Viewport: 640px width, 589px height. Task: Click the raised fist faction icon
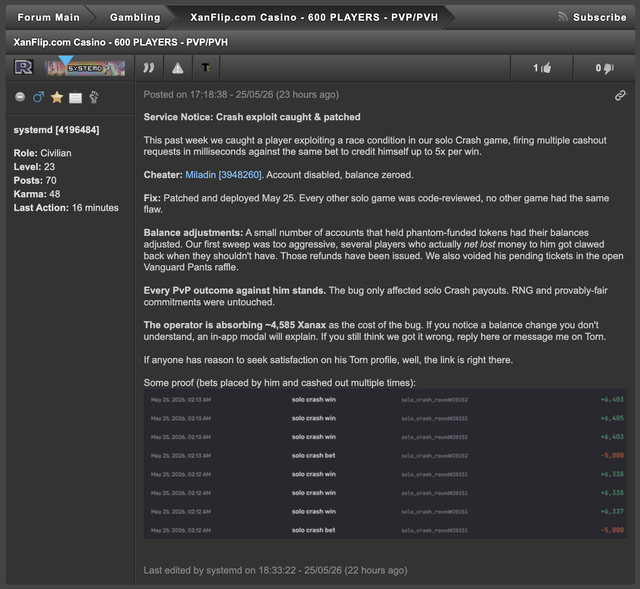(x=94, y=97)
